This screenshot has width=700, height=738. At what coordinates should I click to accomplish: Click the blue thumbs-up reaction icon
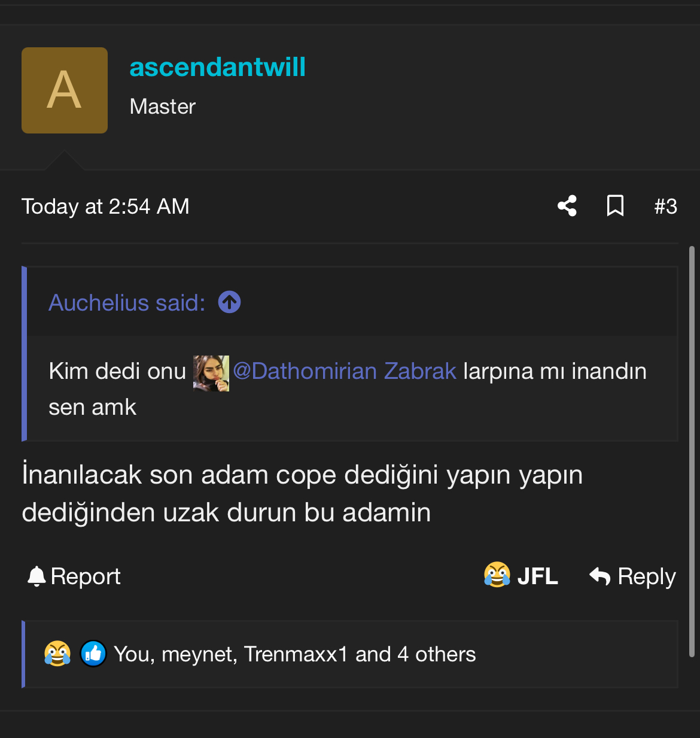coord(93,654)
